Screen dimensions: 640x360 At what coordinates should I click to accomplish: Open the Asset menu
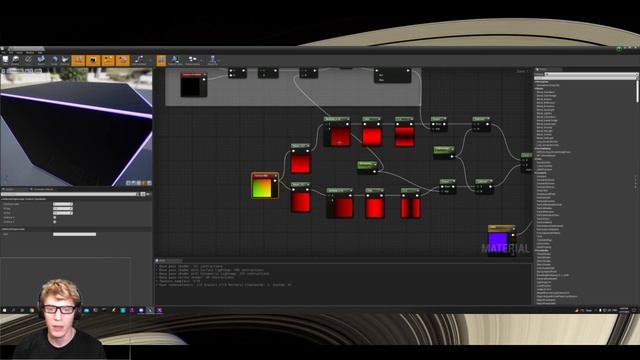[x=20, y=53]
